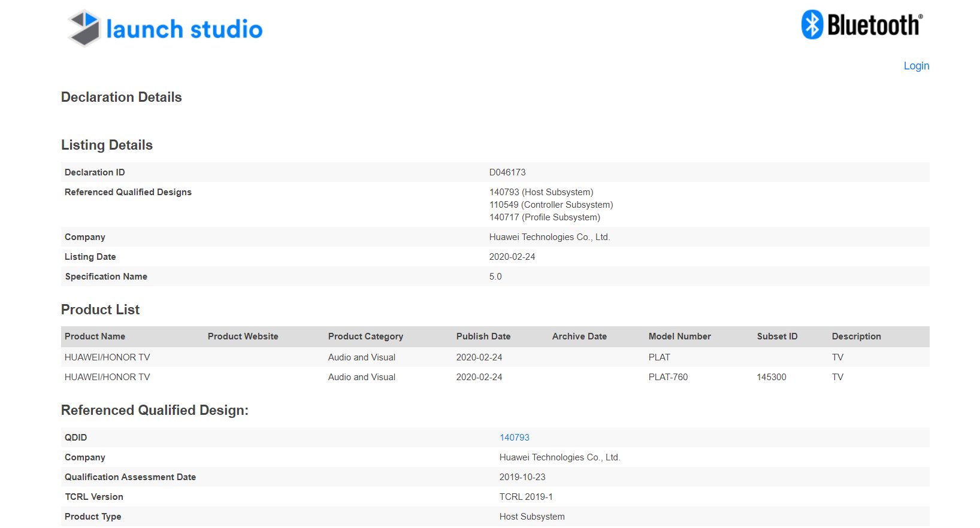Click the Referenced Qualified Design heading
Image resolution: width=980 pixels, height=528 pixels.
tap(155, 410)
